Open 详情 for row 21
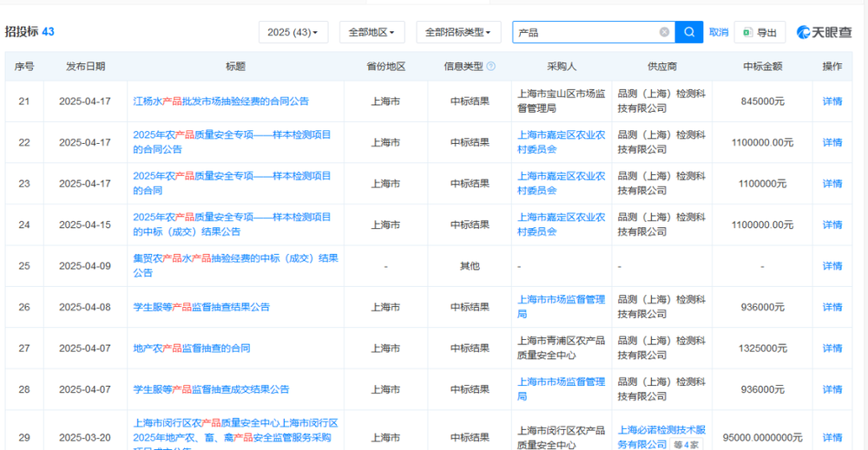Screen dimensions: 868x450 [x=832, y=101]
